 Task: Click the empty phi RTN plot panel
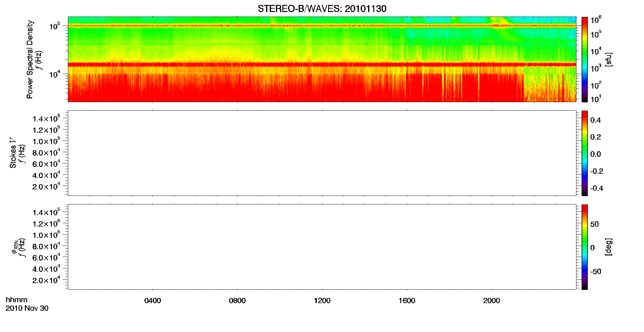(322, 247)
